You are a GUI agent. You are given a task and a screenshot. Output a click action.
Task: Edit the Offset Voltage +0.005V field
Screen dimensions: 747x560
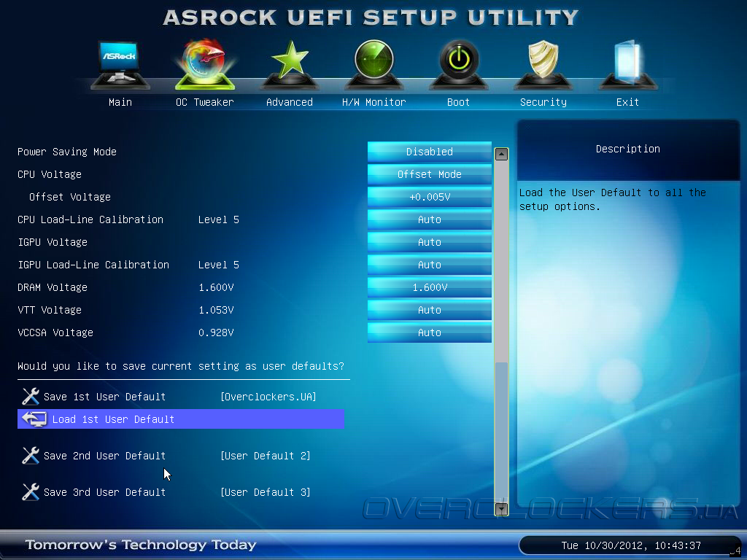tap(429, 197)
